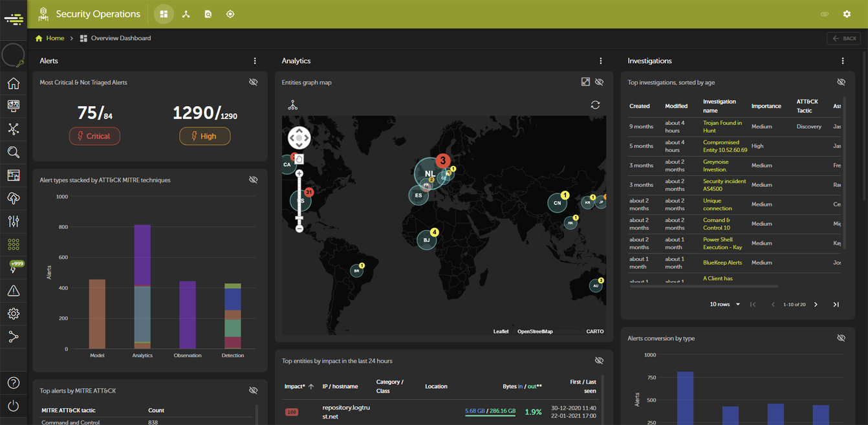868x425 pixels.
Task: Zoom out on the map
Action: click(299, 228)
